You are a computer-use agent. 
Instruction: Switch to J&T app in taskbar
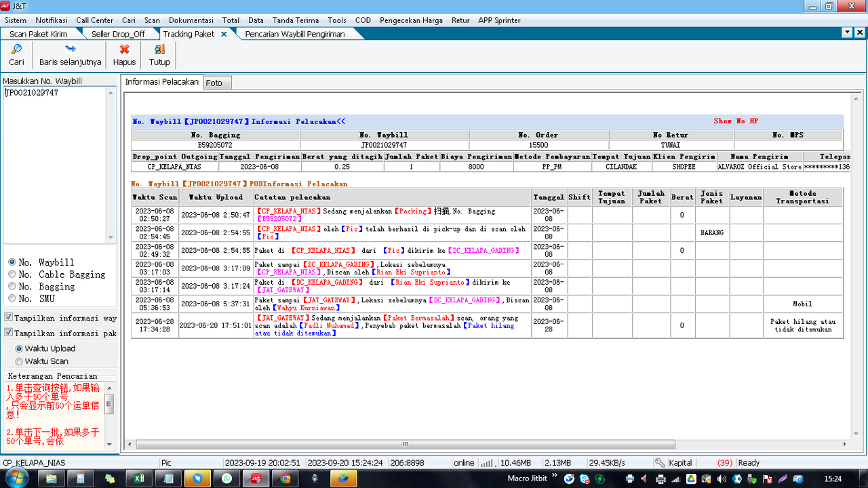[x=256, y=479]
